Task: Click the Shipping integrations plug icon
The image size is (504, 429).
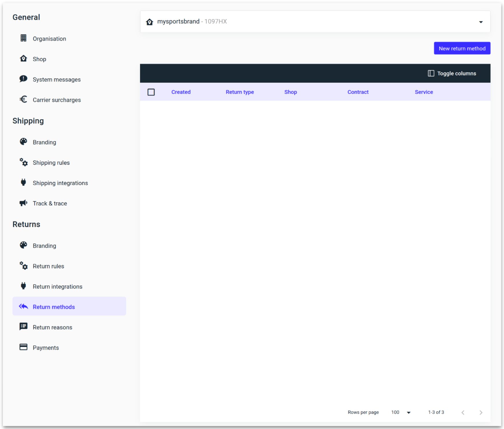Action: (23, 182)
